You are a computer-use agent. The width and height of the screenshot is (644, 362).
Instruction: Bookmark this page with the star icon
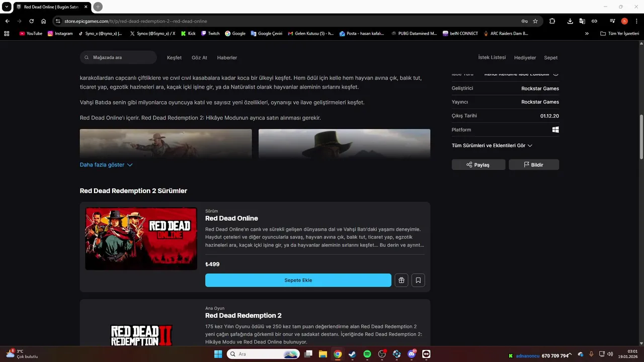click(x=535, y=21)
